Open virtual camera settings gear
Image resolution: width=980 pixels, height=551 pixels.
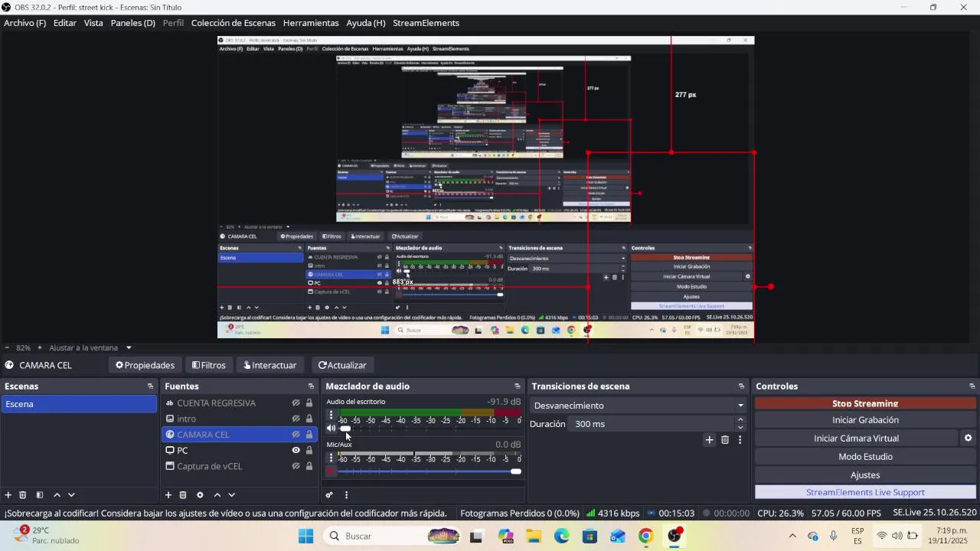click(x=968, y=438)
